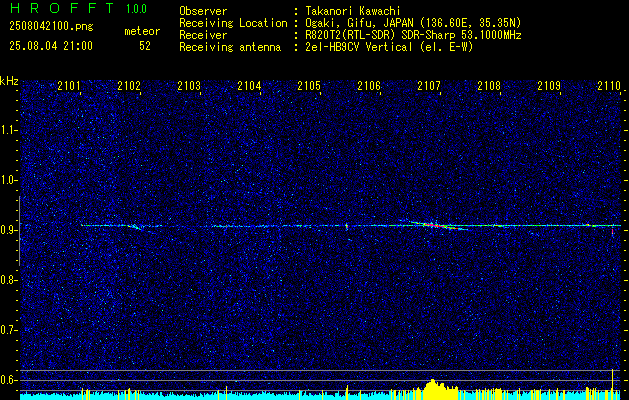Click time marker 2102
This screenshot has height=400, width=629.
pos(129,86)
